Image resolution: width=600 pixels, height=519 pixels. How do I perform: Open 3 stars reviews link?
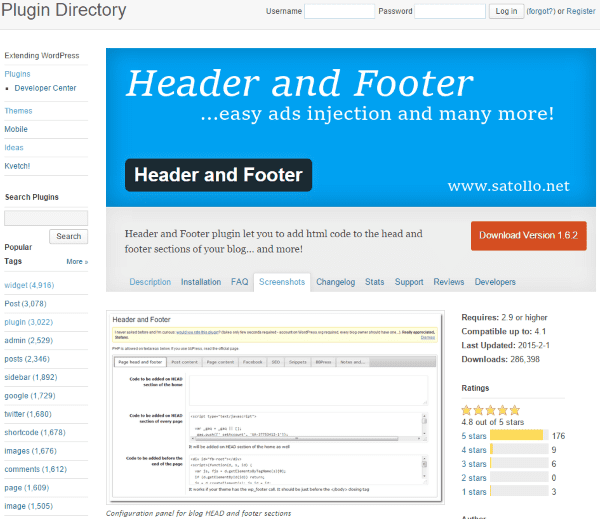point(474,464)
